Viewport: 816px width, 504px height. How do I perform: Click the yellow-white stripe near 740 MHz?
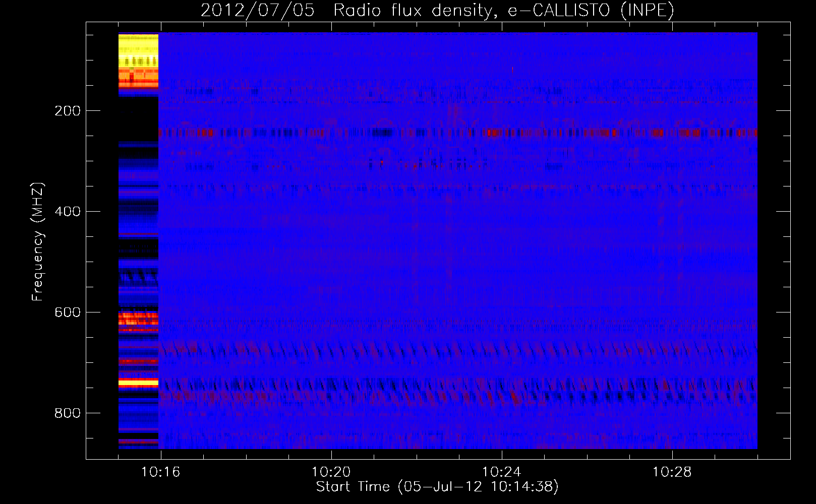(x=138, y=384)
